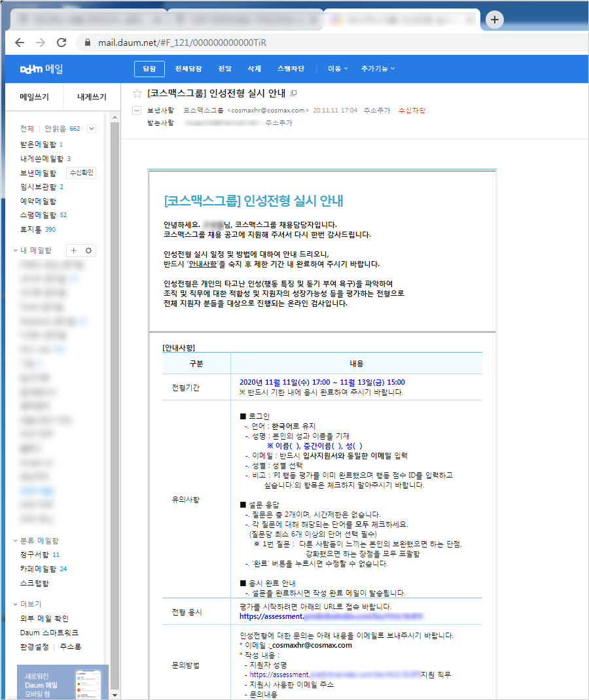Add a new folder in 내 메일함
This screenshot has width=589, height=700.
[74, 251]
